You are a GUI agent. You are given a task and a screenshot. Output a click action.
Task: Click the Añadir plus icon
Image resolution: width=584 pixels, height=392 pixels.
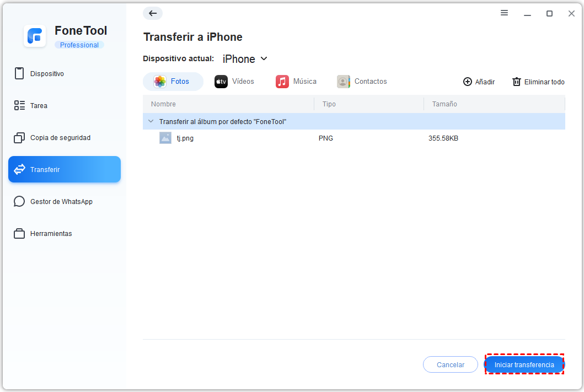[467, 82]
